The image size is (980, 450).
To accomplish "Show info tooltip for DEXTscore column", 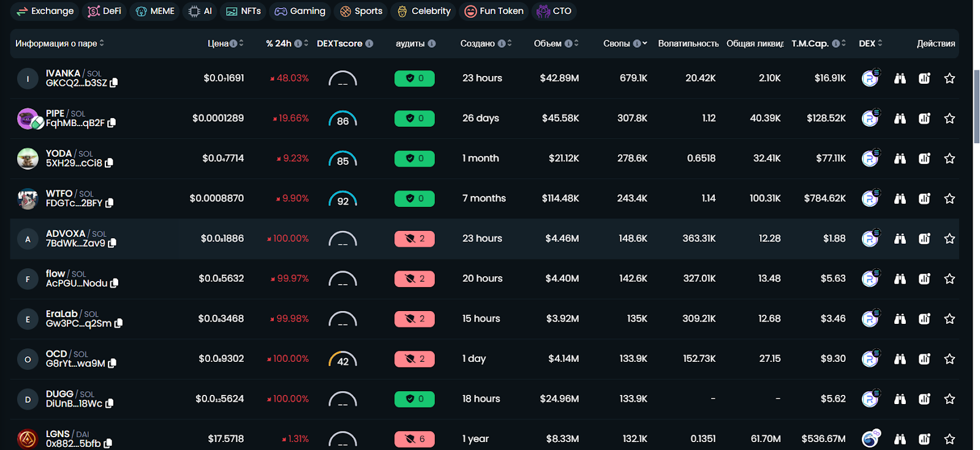I will click(x=369, y=43).
